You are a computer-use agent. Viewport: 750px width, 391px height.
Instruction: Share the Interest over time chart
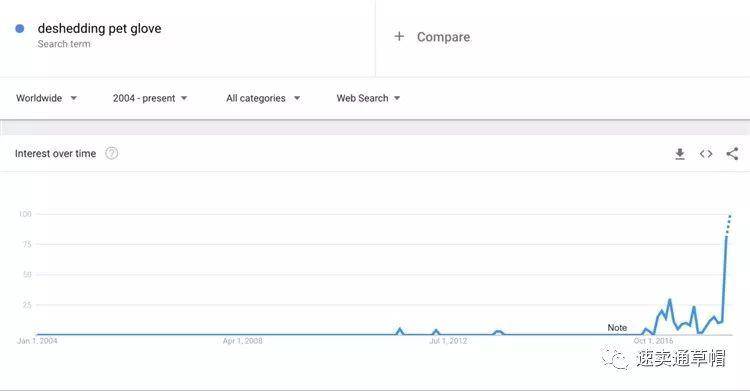point(732,154)
